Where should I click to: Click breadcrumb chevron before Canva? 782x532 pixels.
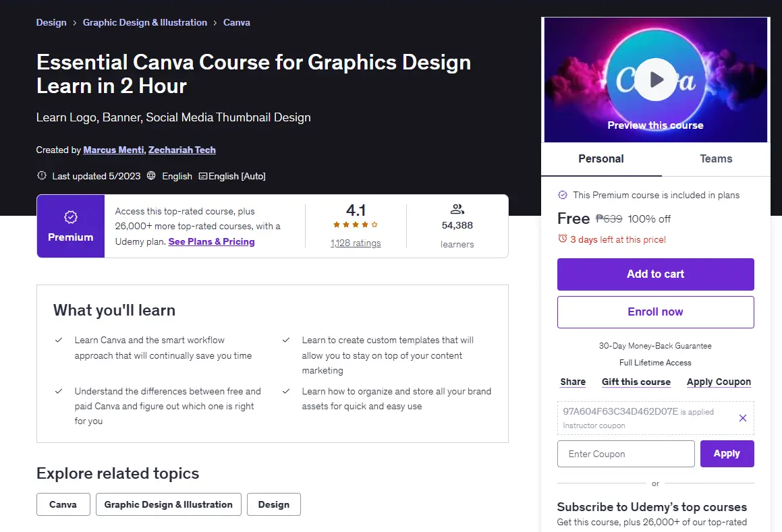click(215, 23)
